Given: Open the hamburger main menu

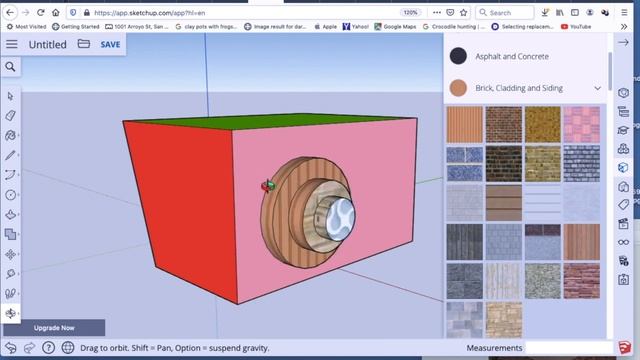Looking at the screenshot, I should point(12,44).
